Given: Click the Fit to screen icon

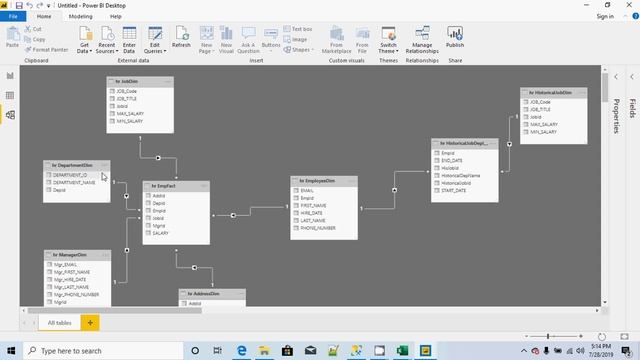Looking at the screenshot, I should coord(624,337).
